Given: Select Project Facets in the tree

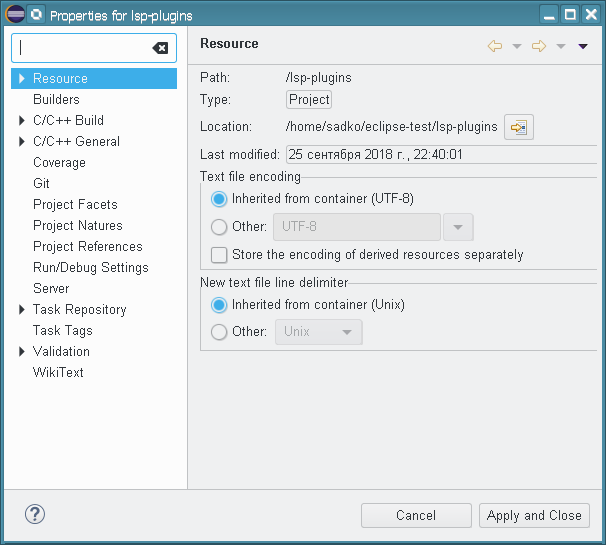Looking at the screenshot, I should [75, 205].
